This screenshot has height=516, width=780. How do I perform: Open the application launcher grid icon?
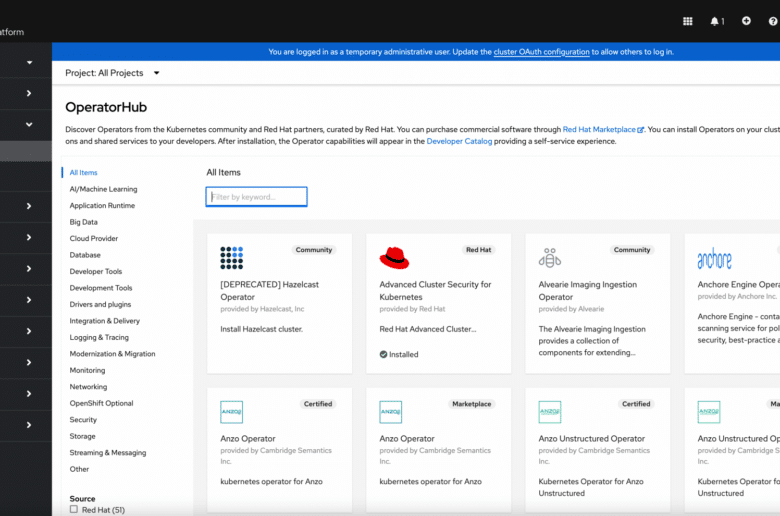[x=687, y=21]
